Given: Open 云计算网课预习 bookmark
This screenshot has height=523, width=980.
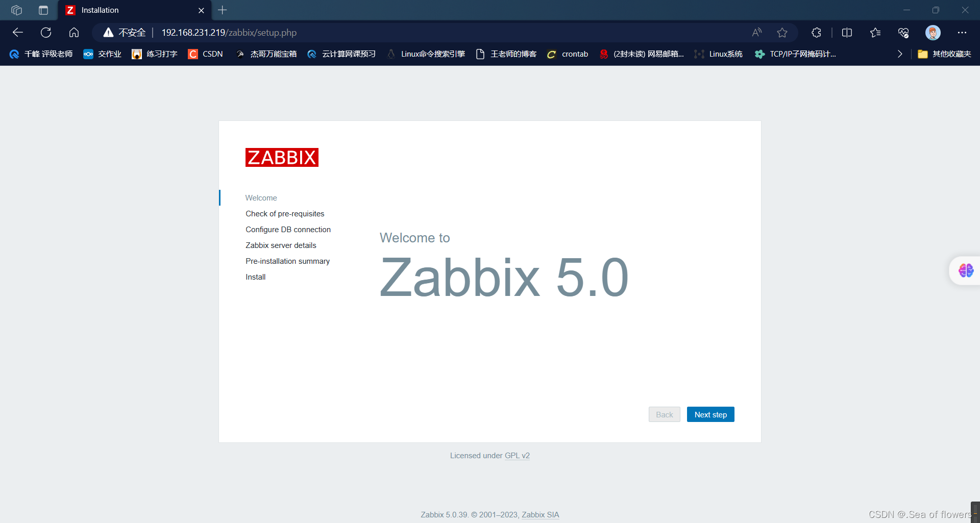Looking at the screenshot, I should pyautogui.click(x=341, y=54).
